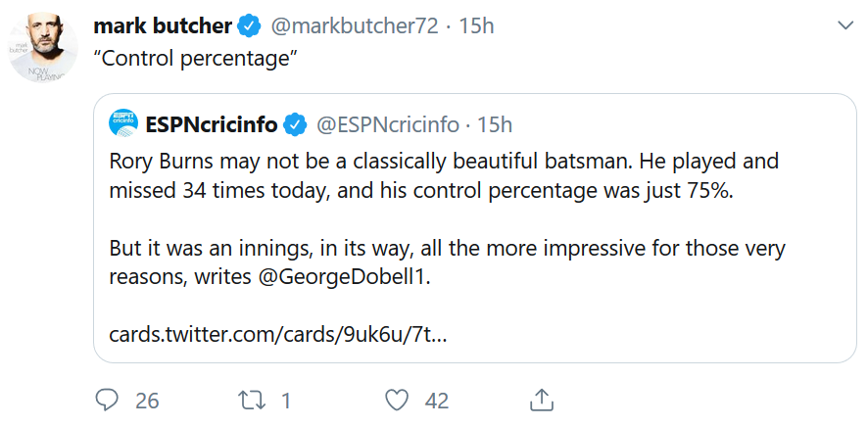Retweet this tweet using the retweet icon
The image size is (868, 427).
(252, 401)
